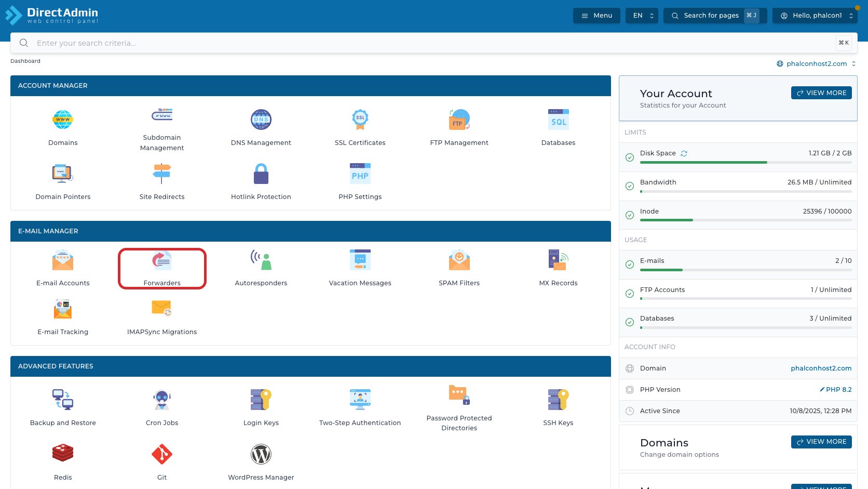Open PHP Settings

360,182
